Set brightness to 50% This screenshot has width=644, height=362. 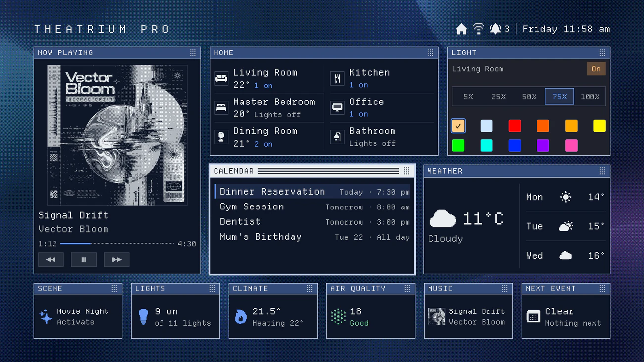pyautogui.click(x=529, y=97)
